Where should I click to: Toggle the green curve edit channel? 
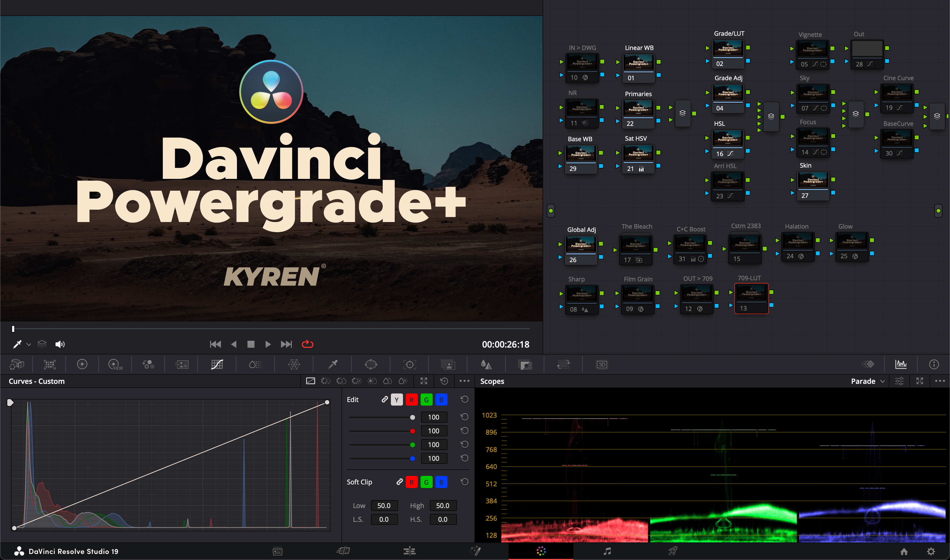[x=426, y=400]
